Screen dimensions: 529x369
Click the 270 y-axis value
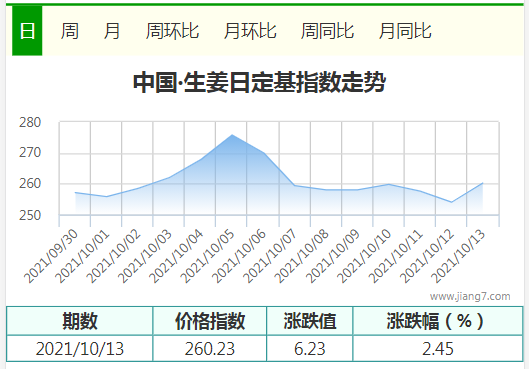tap(30, 152)
